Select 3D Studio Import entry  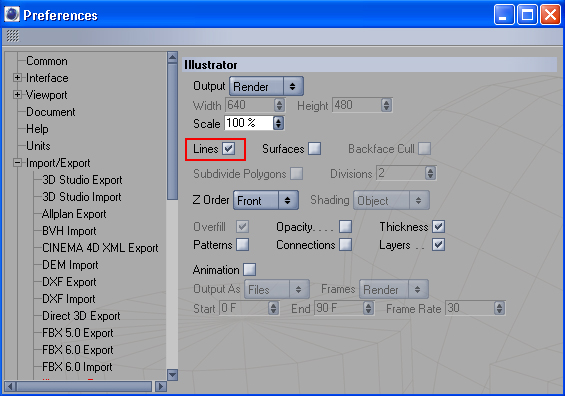(x=82, y=197)
